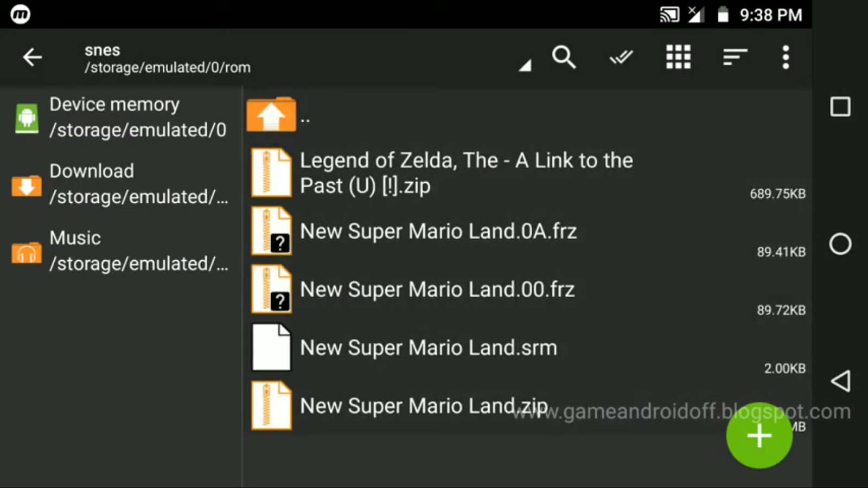
Task: Tap the unknown-file icon for 00.frz
Action: (271, 290)
